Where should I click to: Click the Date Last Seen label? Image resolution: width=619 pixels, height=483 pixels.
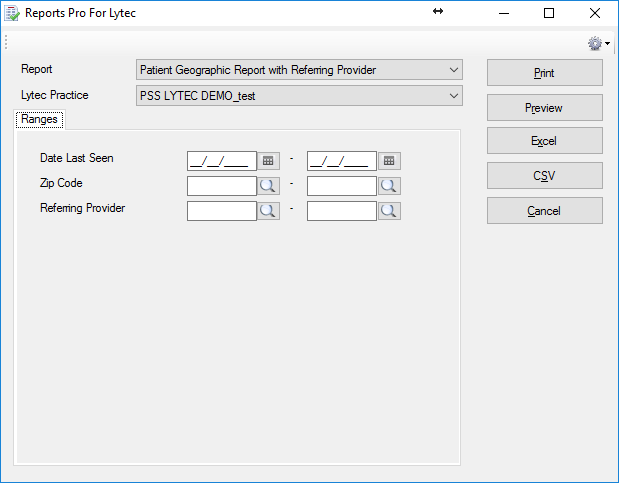click(77, 158)
